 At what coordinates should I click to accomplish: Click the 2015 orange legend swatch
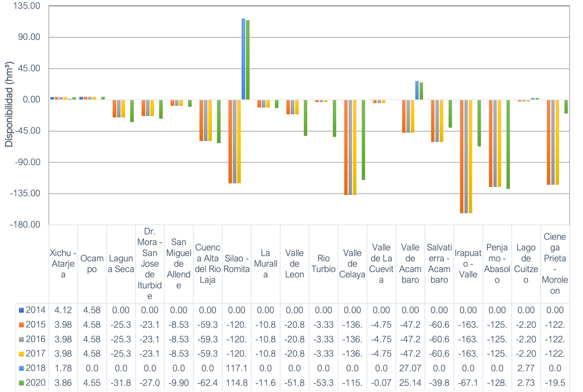point(21,325)
